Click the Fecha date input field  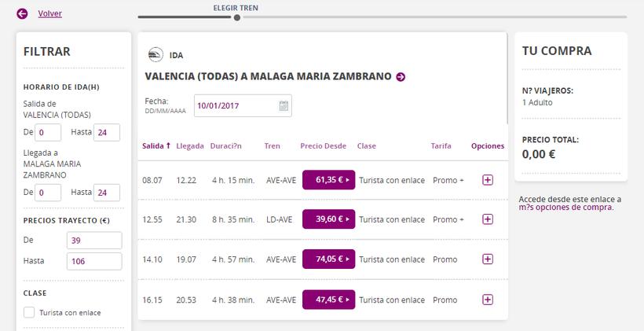[x=236, y=105]
